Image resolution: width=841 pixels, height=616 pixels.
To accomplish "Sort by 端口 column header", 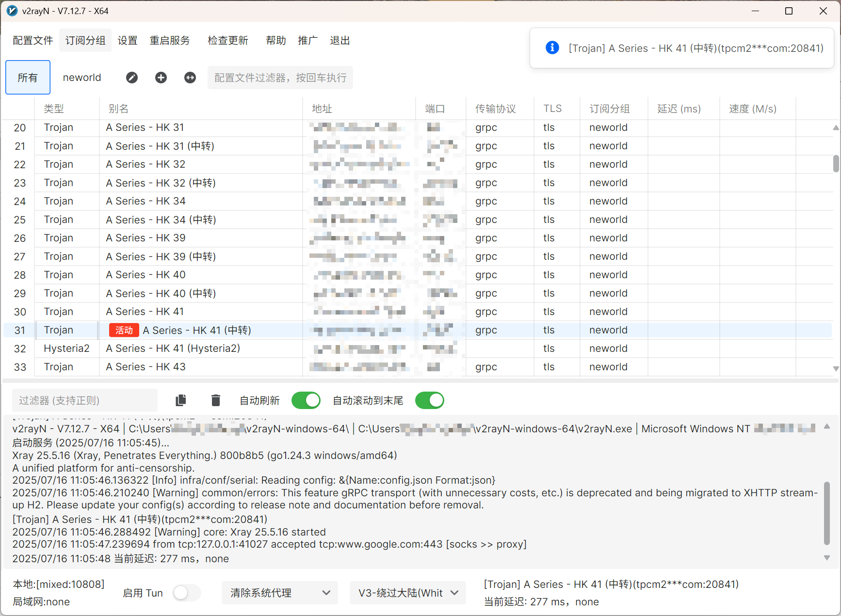I will pyautogui.click(x=440, y=109).
